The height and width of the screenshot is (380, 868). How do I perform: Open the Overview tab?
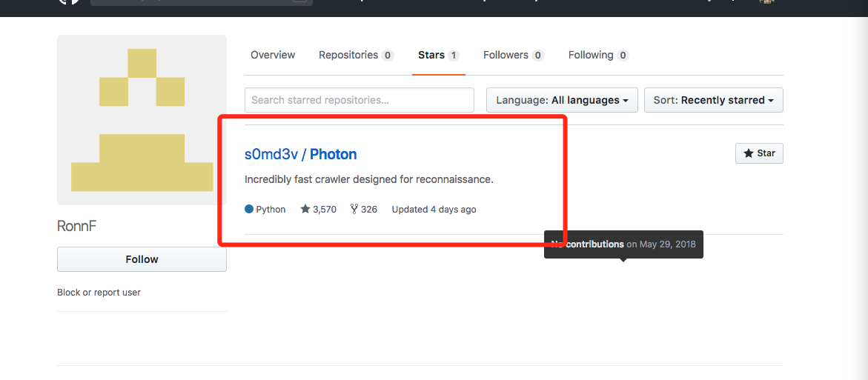pos(273,55)
